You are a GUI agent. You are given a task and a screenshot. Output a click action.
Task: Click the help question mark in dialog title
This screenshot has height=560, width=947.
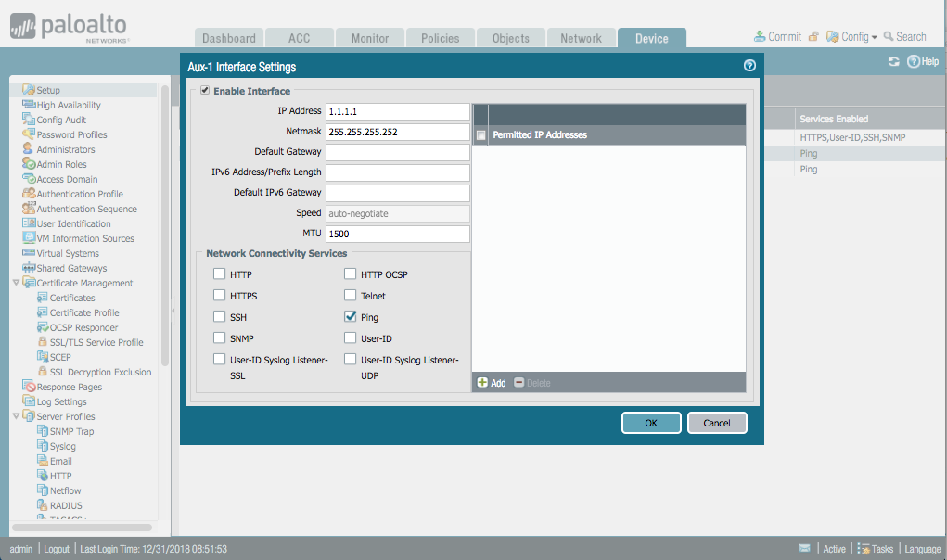point(749,65)
